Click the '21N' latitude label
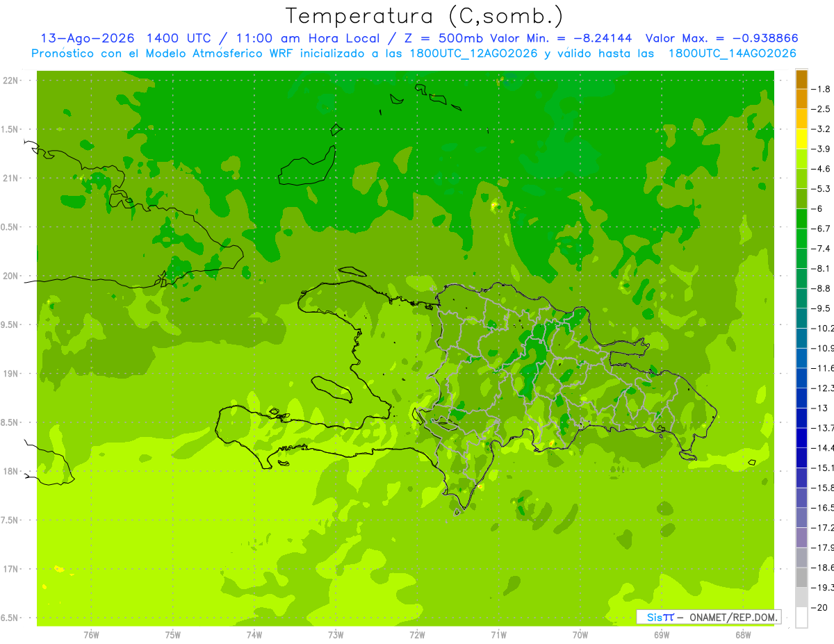834x644 pixels. click(11, 178)
